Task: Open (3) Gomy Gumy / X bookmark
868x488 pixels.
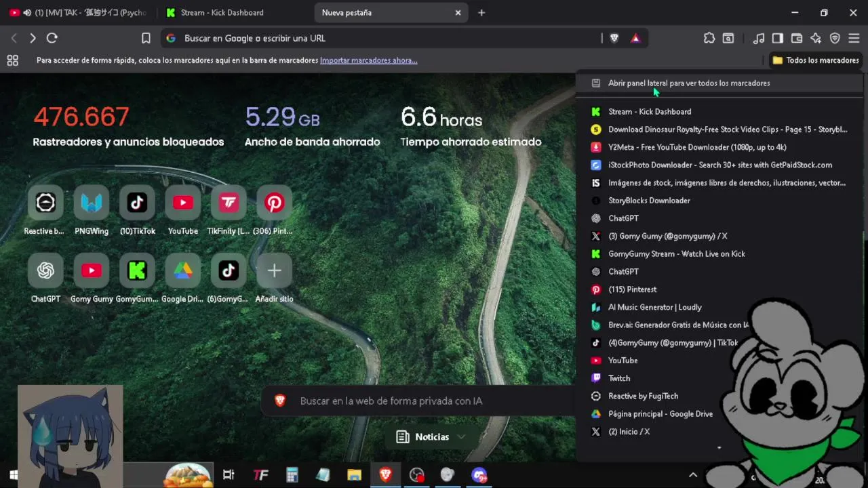Action: click(x=719, y=236)
